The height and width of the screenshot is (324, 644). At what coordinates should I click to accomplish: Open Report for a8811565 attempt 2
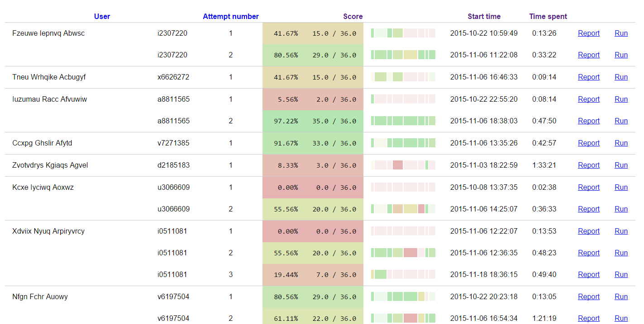tap(589, 121)
